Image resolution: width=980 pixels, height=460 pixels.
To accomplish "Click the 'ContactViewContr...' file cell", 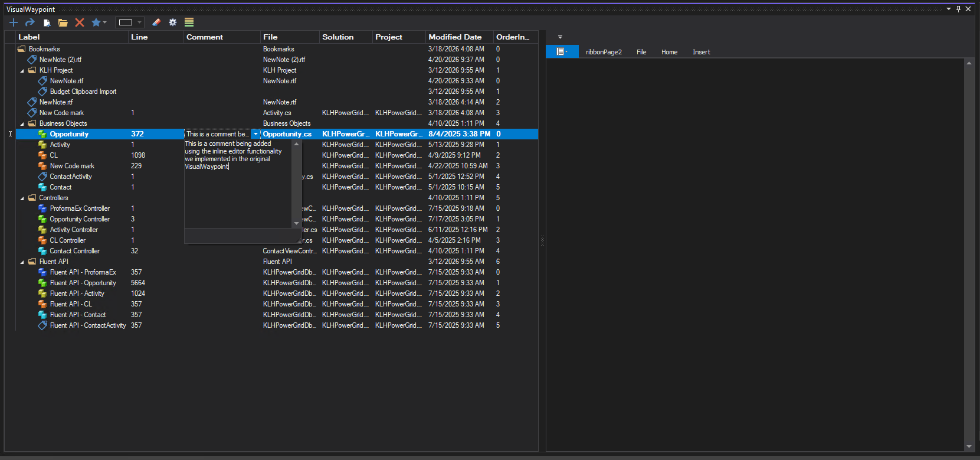I will [x=290, y=251].
